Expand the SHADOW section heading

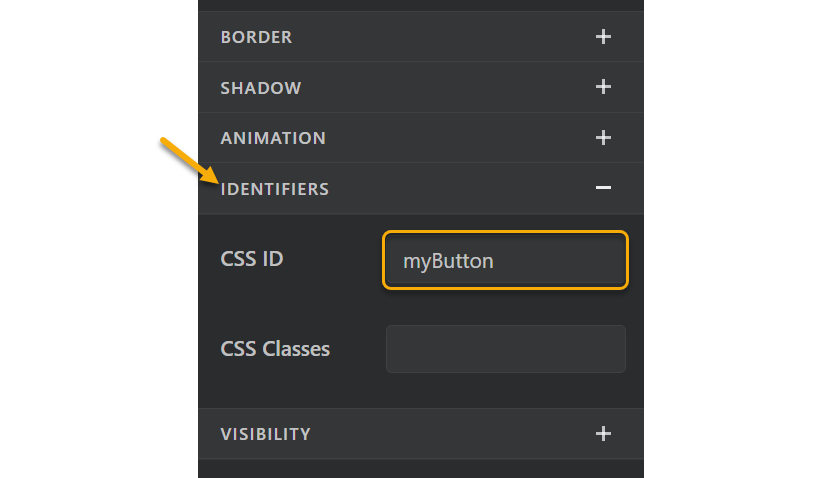261,88
